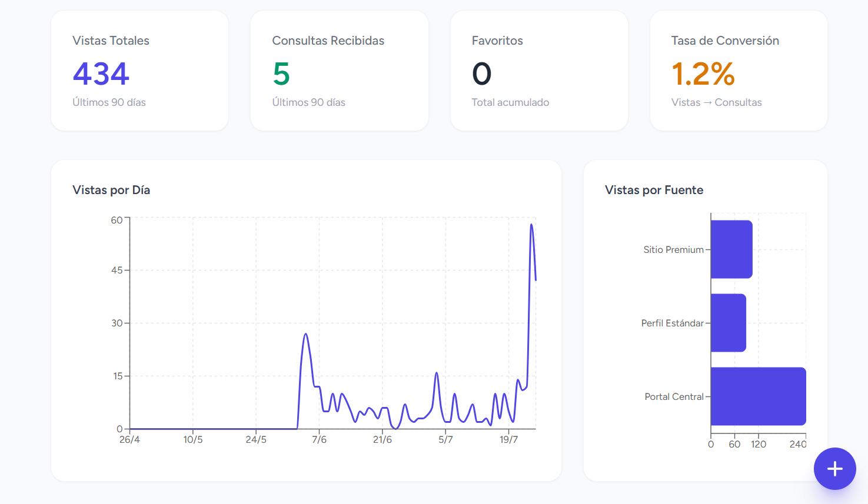Open the Vistas Totales stat card

tap(139, 71)
